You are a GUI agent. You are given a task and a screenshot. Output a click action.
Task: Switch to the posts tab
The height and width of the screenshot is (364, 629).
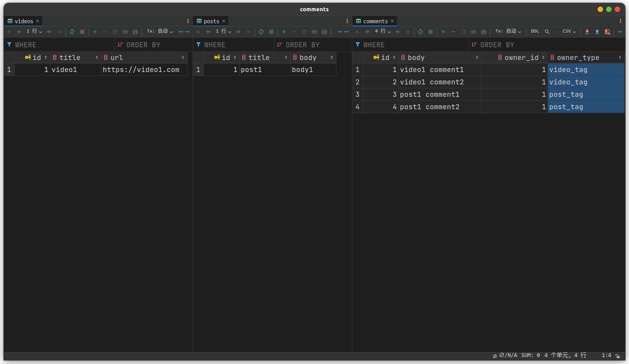tap(211, 21)
